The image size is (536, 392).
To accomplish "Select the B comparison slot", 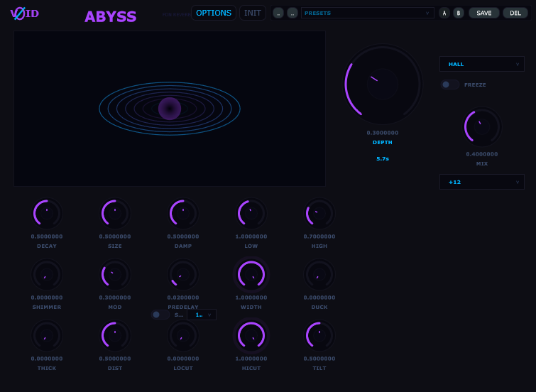I will point(459,13).
